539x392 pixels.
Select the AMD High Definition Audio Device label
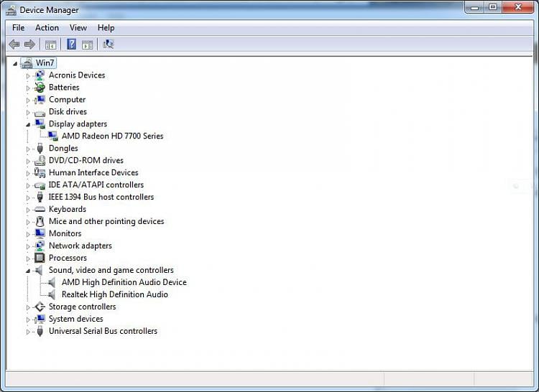point(124,282)
